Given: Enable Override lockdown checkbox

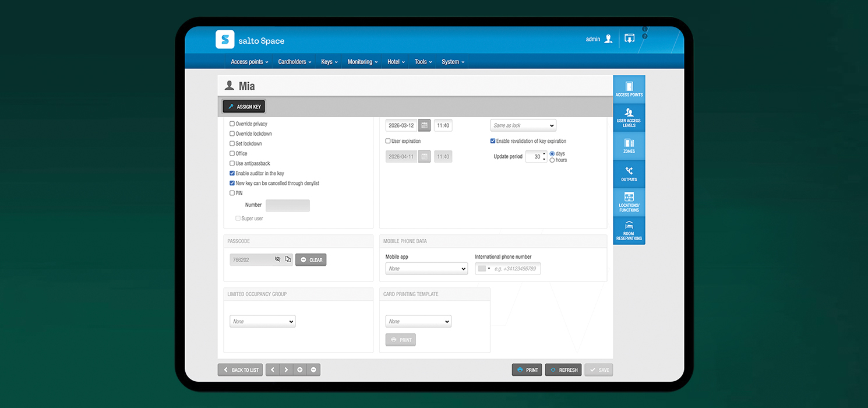Looking at the screenshot, I should 232,133.
